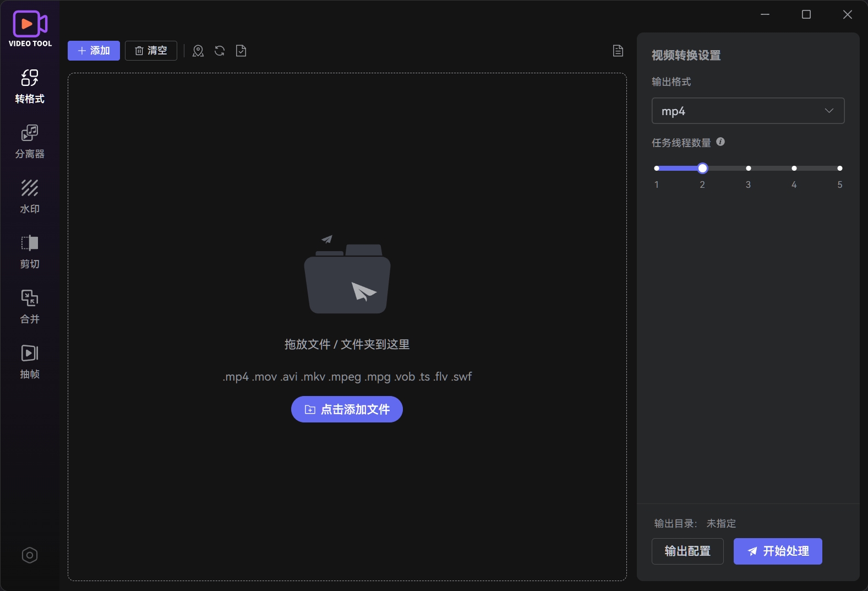Open the 转格式 (convert format) tool in sidebar
The height and width of the screenshot is (591, 868).
coord(30,86)
